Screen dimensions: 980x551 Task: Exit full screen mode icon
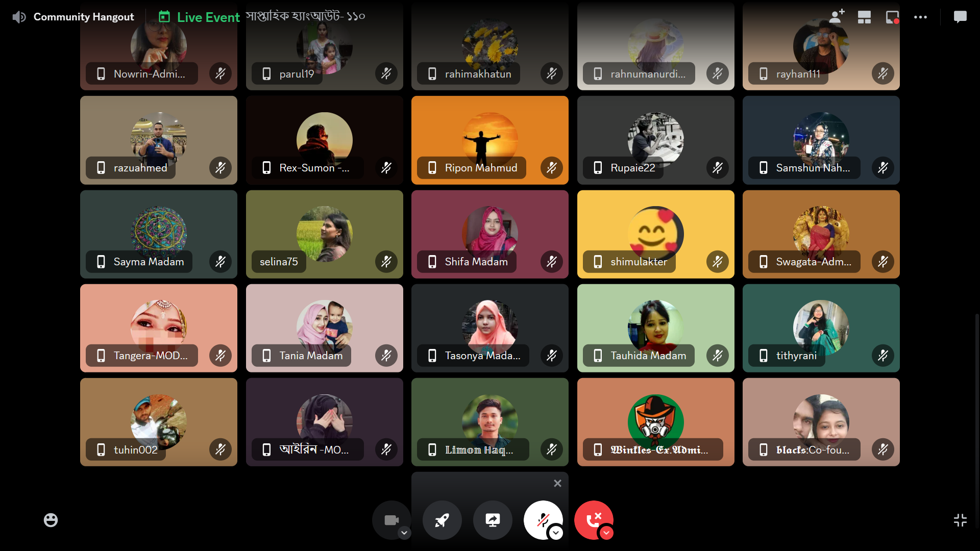pos(960,520)
